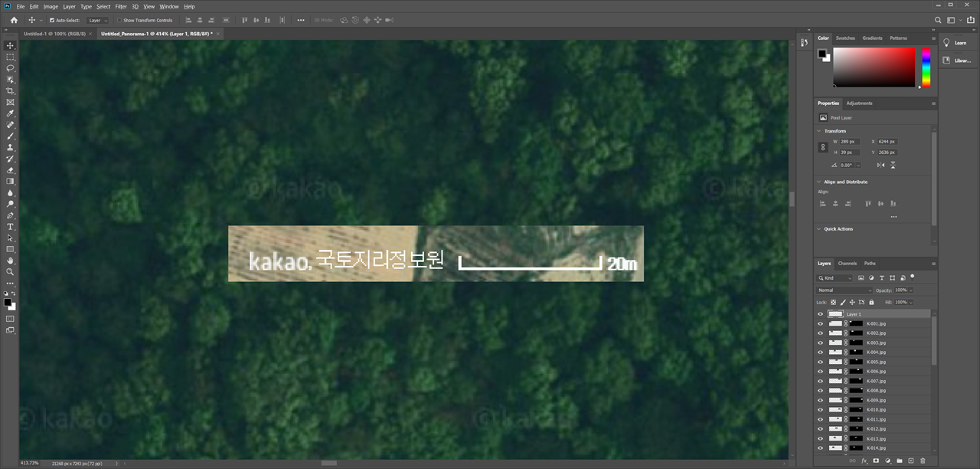The height and width of the screenshot is (469, 980).
Task: Select the Brush tool
Action: click(x=10, y=136)
